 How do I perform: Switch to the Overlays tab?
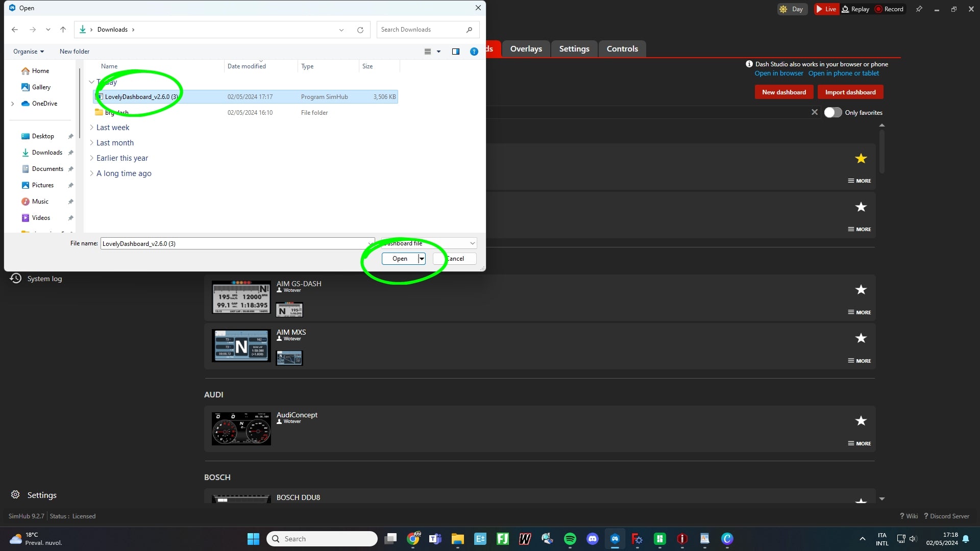[526, 49]
